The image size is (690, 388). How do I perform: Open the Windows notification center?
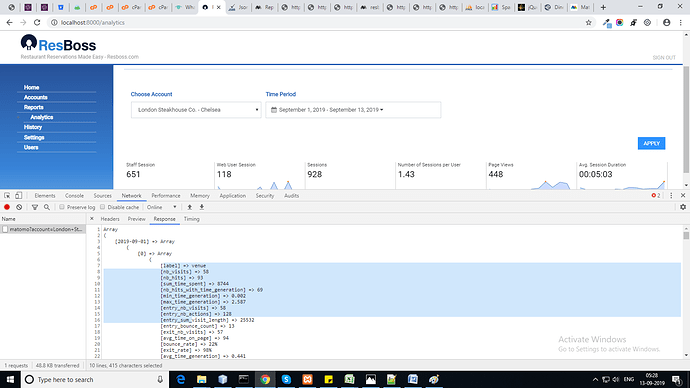(x=677, y=379)
